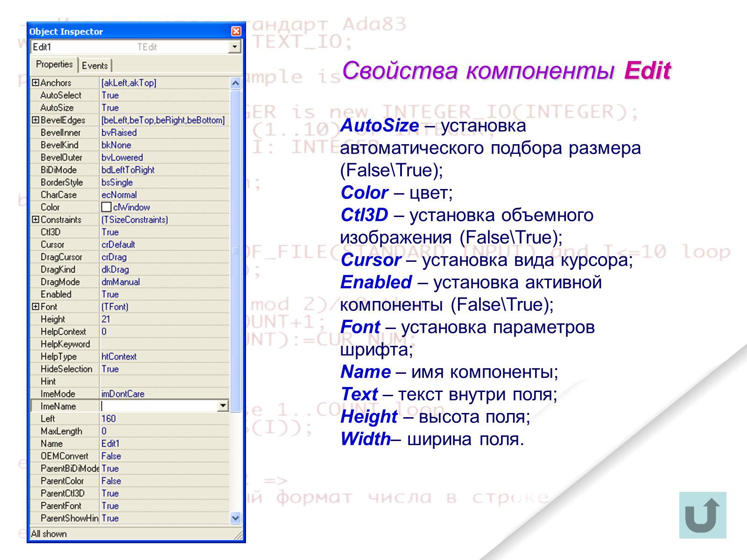Click the (TFont) value
Viewport: 747px width, 560px height.
pyautogui.click(x=115, y=307)
